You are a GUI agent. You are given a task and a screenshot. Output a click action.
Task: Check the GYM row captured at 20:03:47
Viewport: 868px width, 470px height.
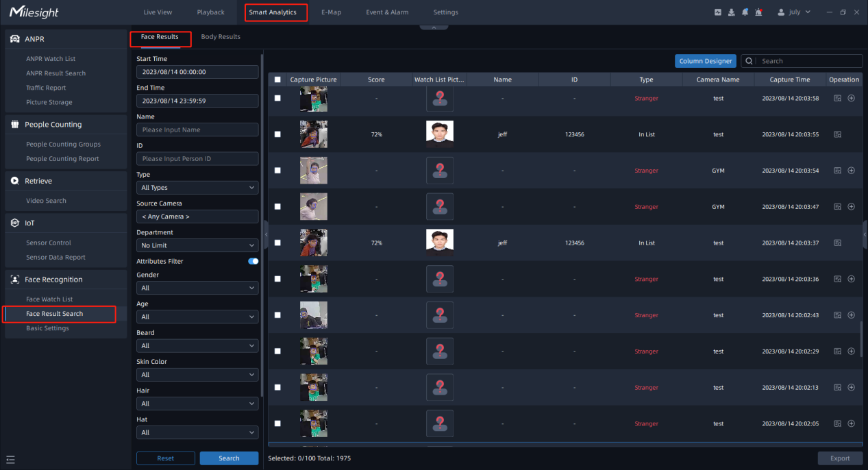pyautogui.click(x=277, y=206)
